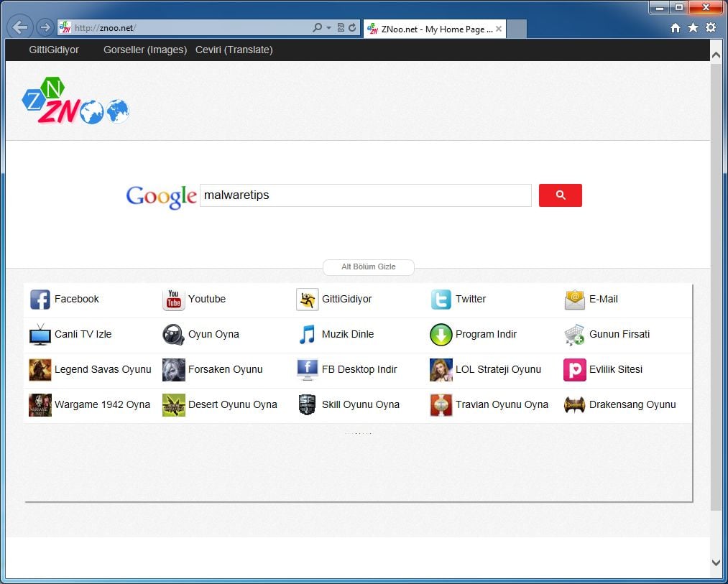Open the Twitter bird icon
The height and width of the screenshot is (584, 728).
441,300
